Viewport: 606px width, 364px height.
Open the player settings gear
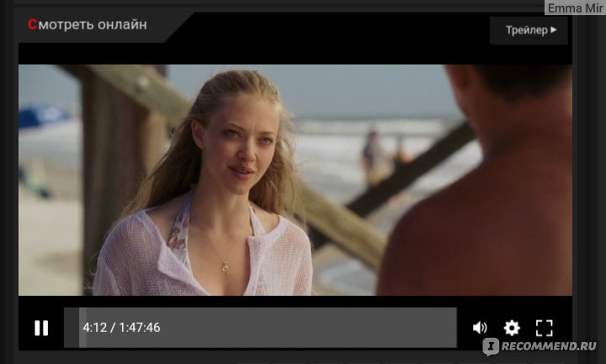click(x=512, y=328)
